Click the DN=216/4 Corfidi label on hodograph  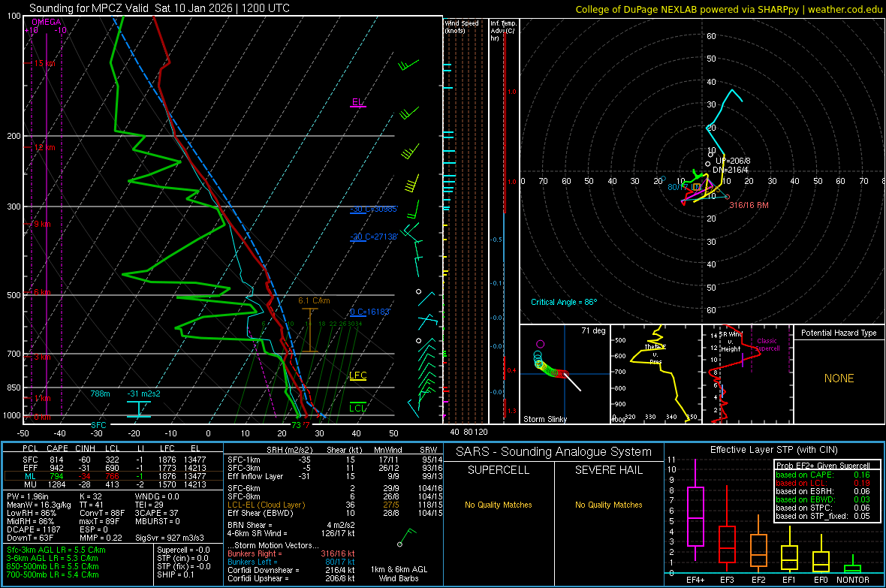click(731, 170)
